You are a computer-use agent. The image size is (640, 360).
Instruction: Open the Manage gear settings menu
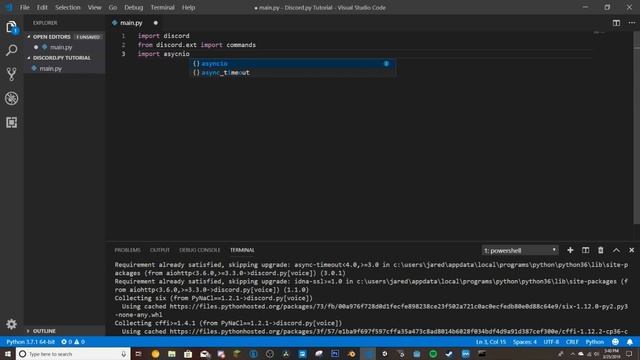[x=11, y=324]
